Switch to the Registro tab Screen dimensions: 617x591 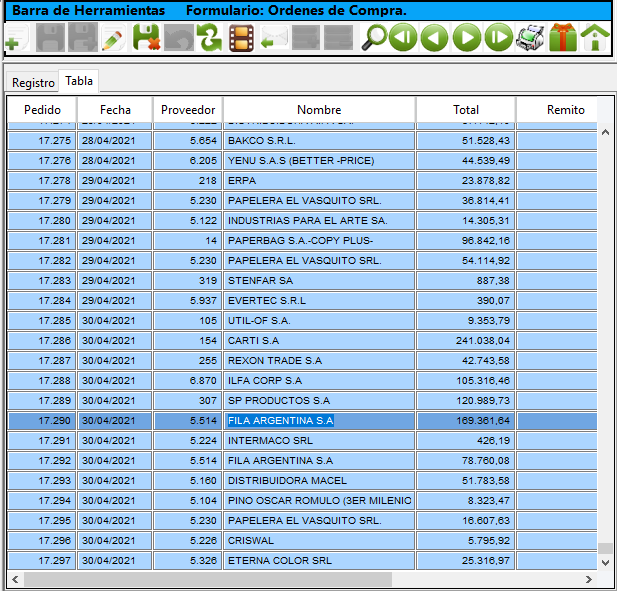pyautogui.click(x=33, y=83)
